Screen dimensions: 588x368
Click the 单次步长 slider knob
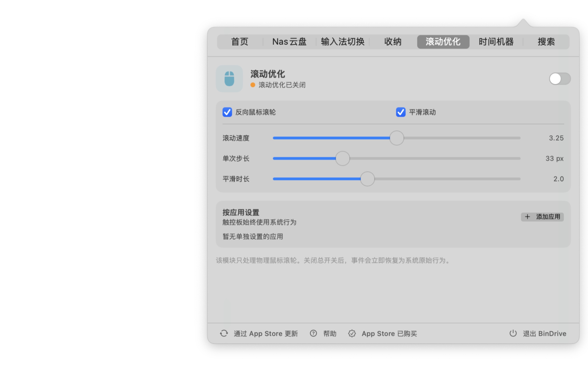[343, 158]
